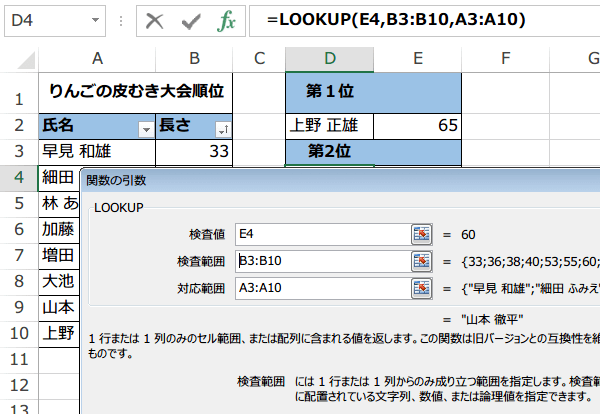Viewport: 600px width, 414px height.
Task: Click the 対応範囲 input field containing A3:A10
Action: pyautogui.click(x=323, y=288)
